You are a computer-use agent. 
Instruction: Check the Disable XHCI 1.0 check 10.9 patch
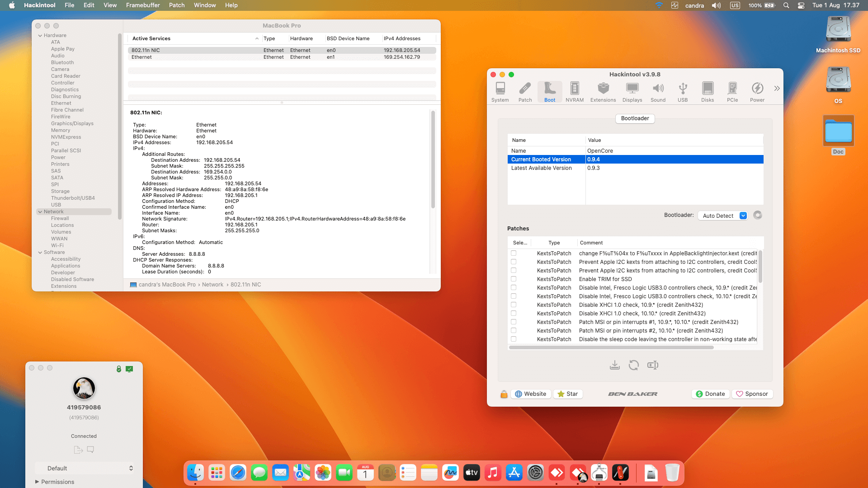[x=513, y=305]
